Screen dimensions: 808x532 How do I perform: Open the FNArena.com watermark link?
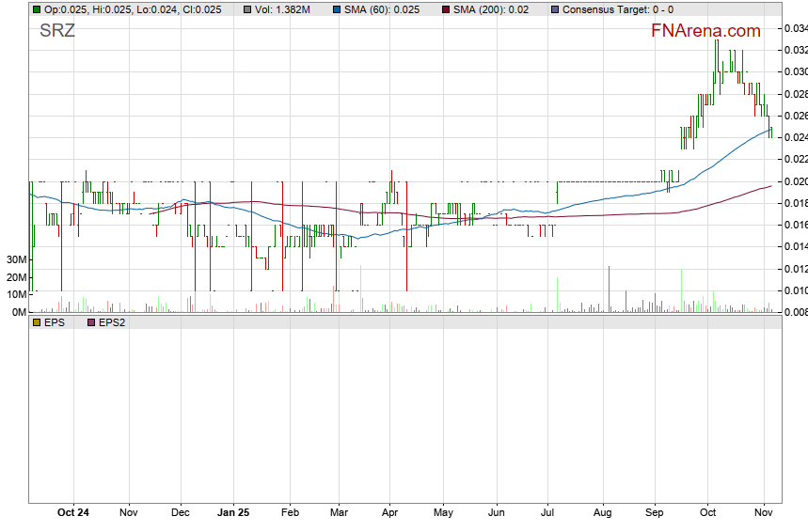706,31
